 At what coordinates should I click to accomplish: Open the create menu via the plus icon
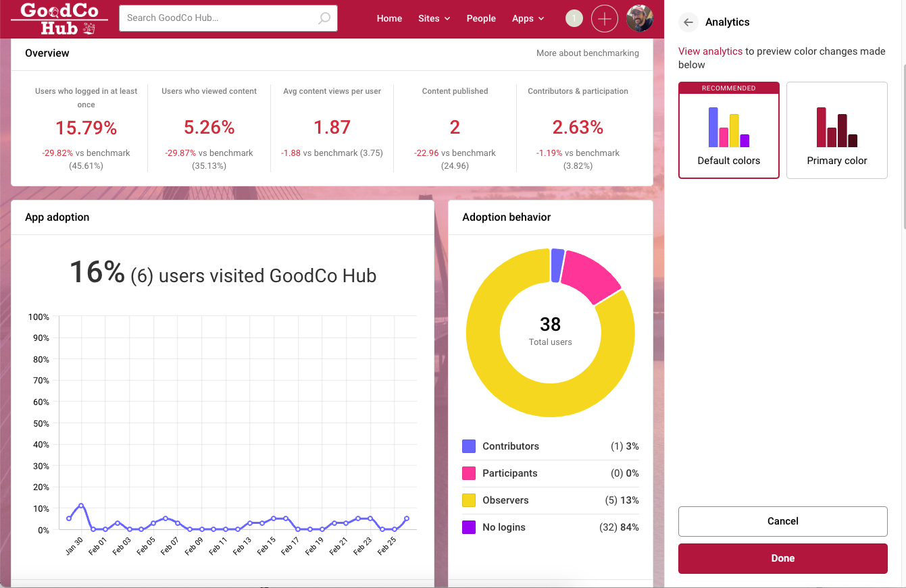coord(604,18)
